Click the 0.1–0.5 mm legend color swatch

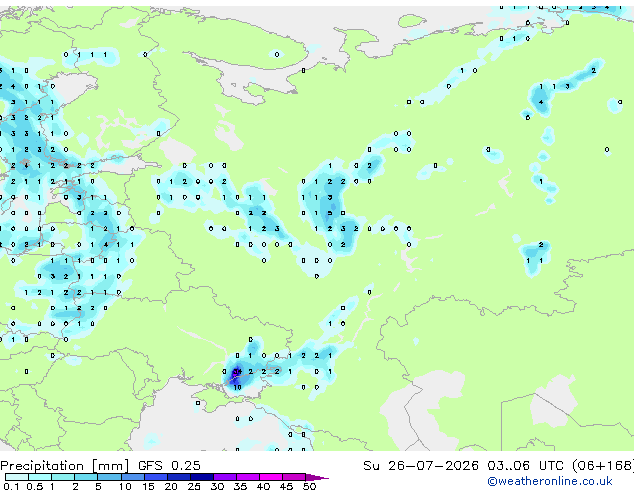point(17,477)
